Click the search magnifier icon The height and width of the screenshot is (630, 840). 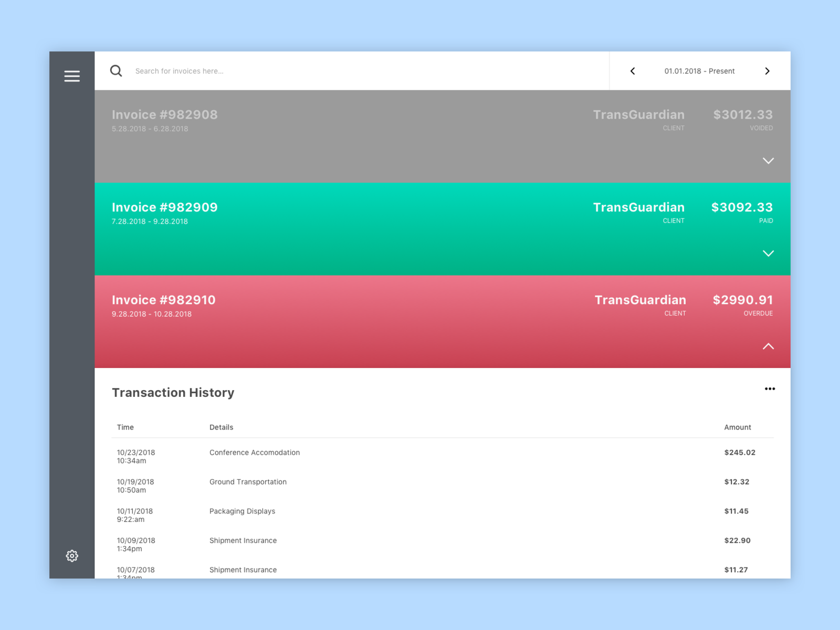pyautogui.click(x=116, y=70)
